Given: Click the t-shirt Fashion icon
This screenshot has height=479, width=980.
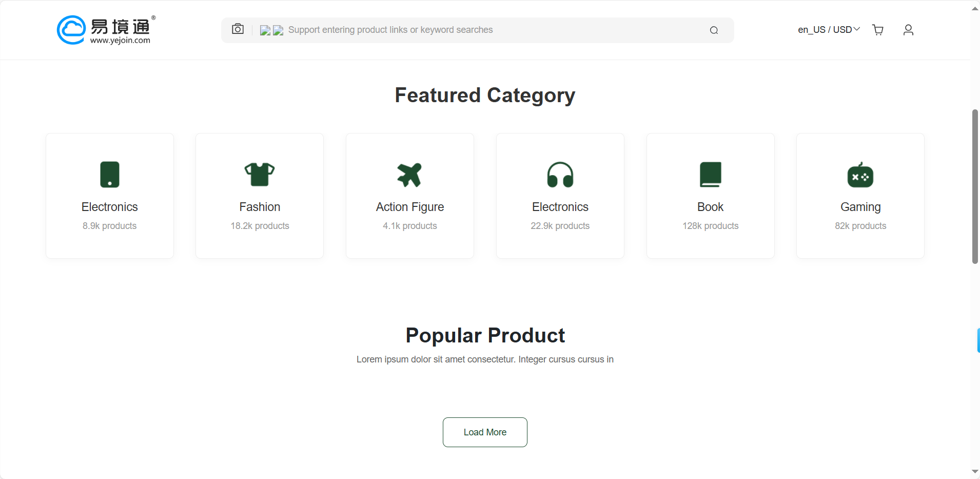Looking at the screenshot, I should click(260, 175).
